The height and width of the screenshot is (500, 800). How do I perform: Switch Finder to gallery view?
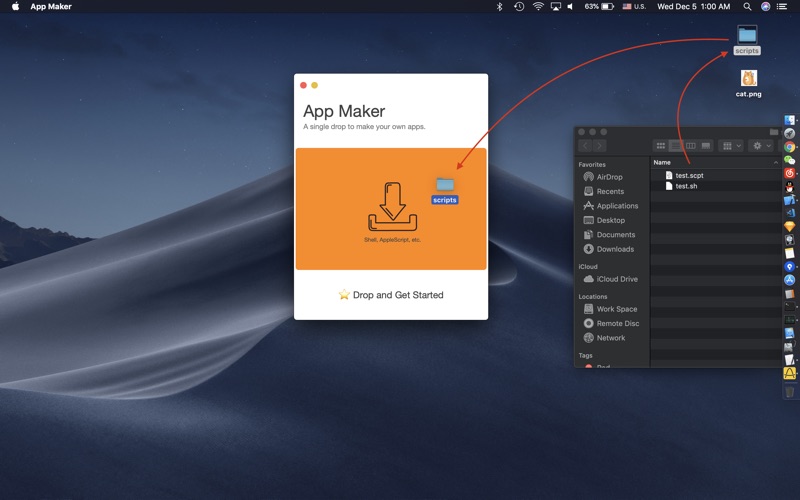pos(706,146)
